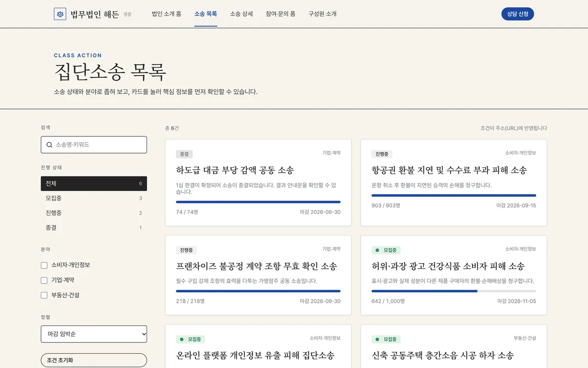This screenshot has height=368, width=588.
Task: Select the 전체 status filter
Action: tap(94, 184)
